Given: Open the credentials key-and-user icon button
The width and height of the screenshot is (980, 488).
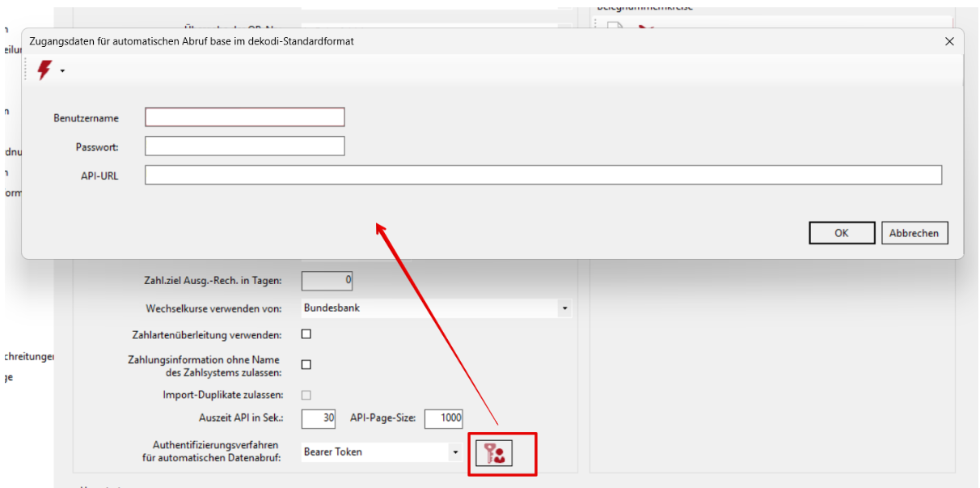Looking at the screenshot, I should pyautogui.click(x=493, y=453).
